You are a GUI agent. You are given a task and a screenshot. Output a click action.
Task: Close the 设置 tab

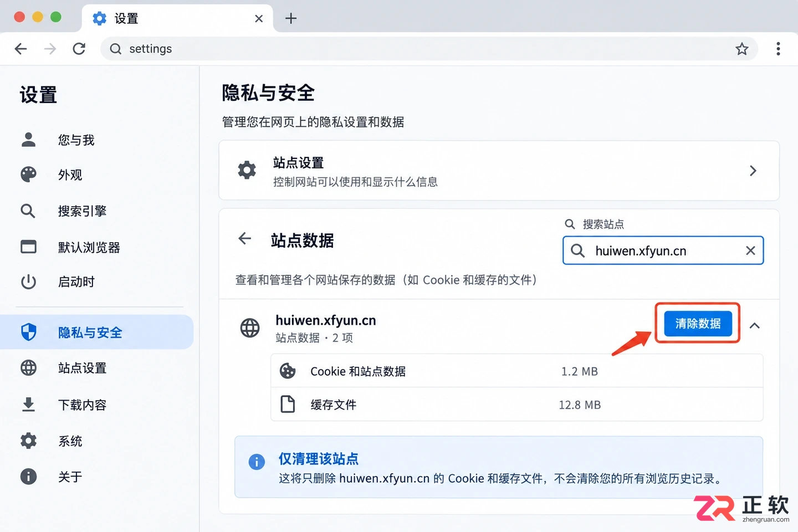coord(259,19)
